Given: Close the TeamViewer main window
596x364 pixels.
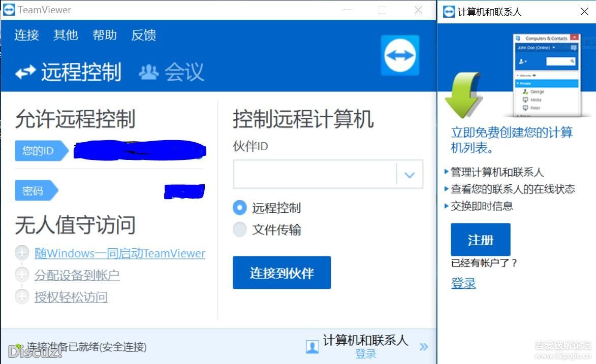Looking at the screenshot, I should click(x=419, y=10).
